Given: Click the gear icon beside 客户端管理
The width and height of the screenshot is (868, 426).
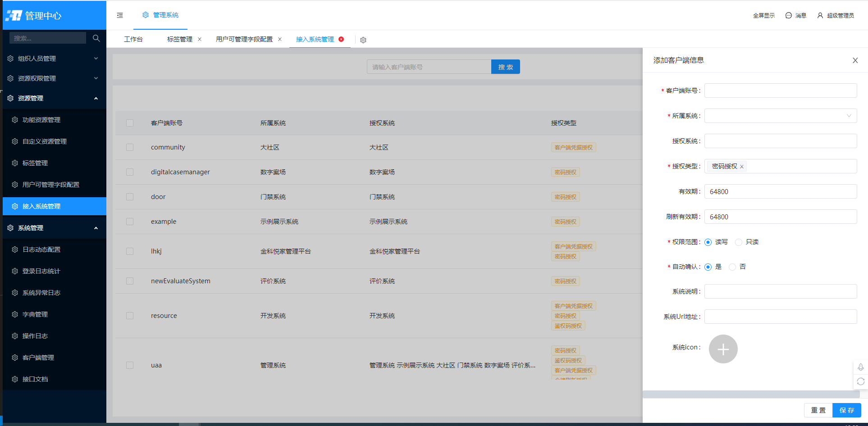Looking at the screenshot, I should point(15,358).
